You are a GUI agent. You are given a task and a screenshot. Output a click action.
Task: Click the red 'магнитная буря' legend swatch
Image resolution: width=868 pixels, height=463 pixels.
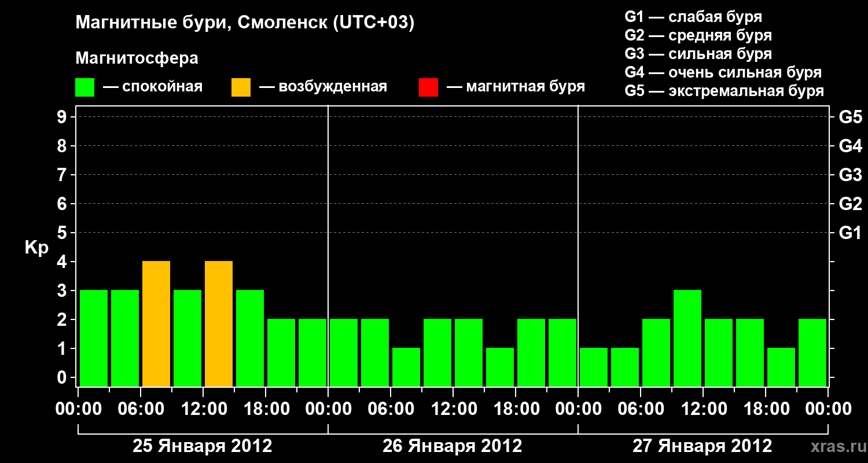[x=429, y=87]
